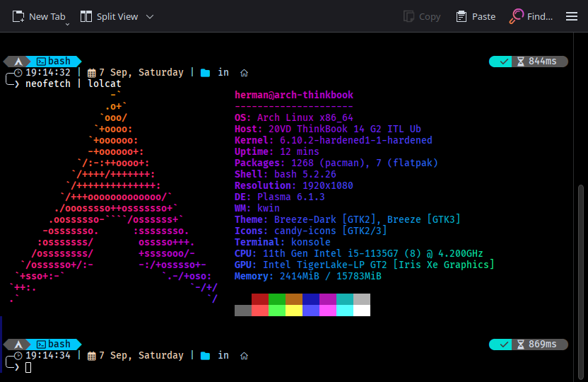Click the hourglass icon beside 869ms
This screenshot has height=382, width=588.
point(520,344)
